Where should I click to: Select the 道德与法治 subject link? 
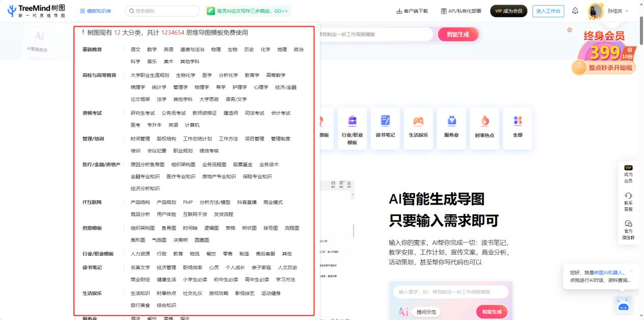pyautogui.click(x=192, y=49)
